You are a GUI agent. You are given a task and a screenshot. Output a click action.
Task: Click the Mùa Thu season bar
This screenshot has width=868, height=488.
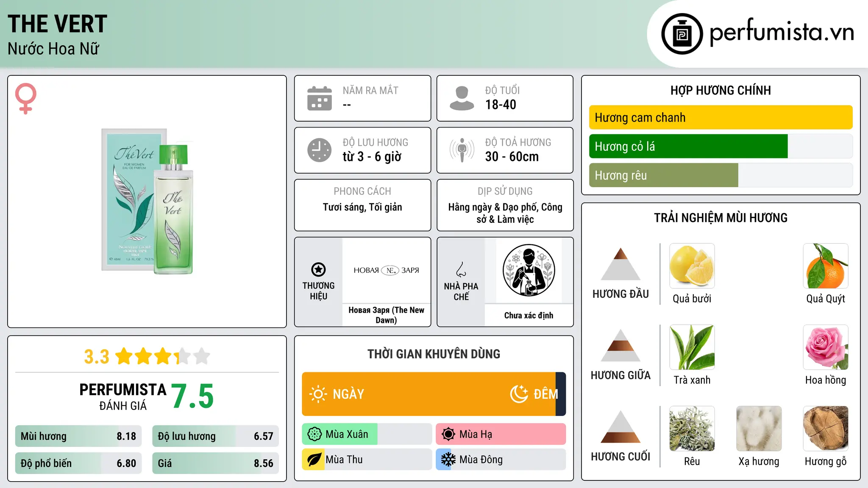point(367,460)
